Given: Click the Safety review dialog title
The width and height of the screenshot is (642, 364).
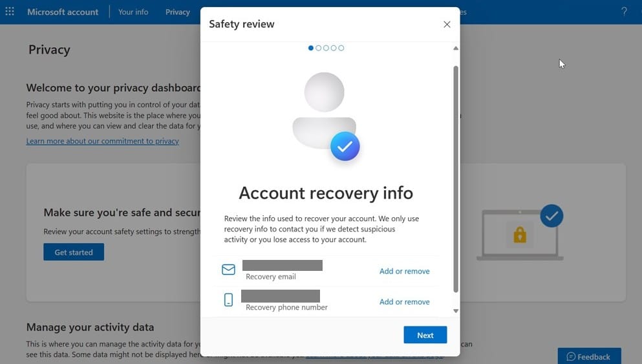Looking at the screenshot, I should 242,24.
